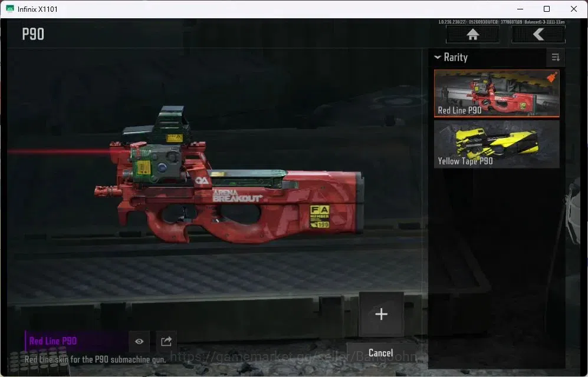Click the red P90 weapon model preview

coord(229,176)
